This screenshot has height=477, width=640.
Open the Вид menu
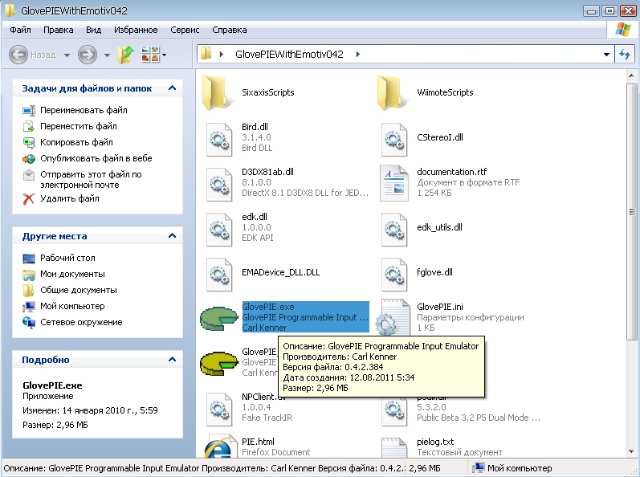coord(93,30)
